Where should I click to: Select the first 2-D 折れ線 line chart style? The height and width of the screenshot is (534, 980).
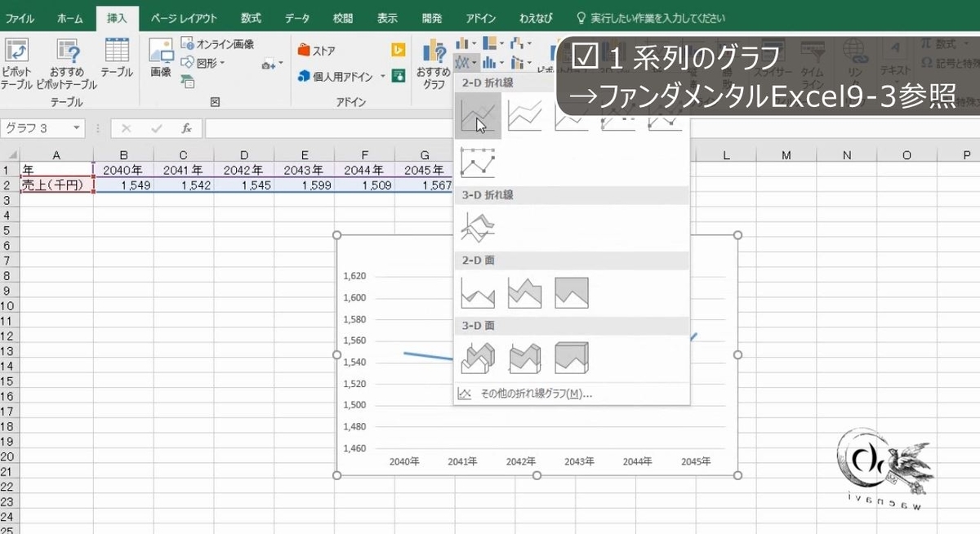point(477,117)
